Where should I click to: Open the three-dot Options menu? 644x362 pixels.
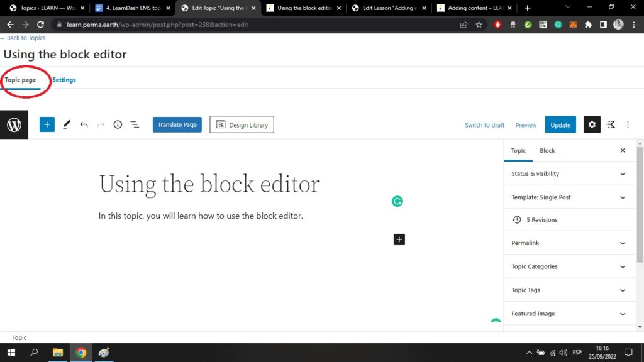[628, 124]
